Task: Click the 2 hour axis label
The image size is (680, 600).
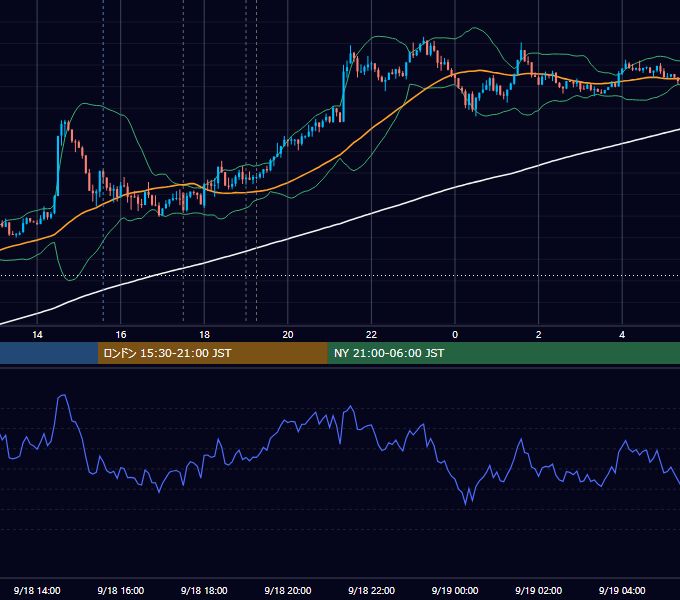Action: point(539,335)
